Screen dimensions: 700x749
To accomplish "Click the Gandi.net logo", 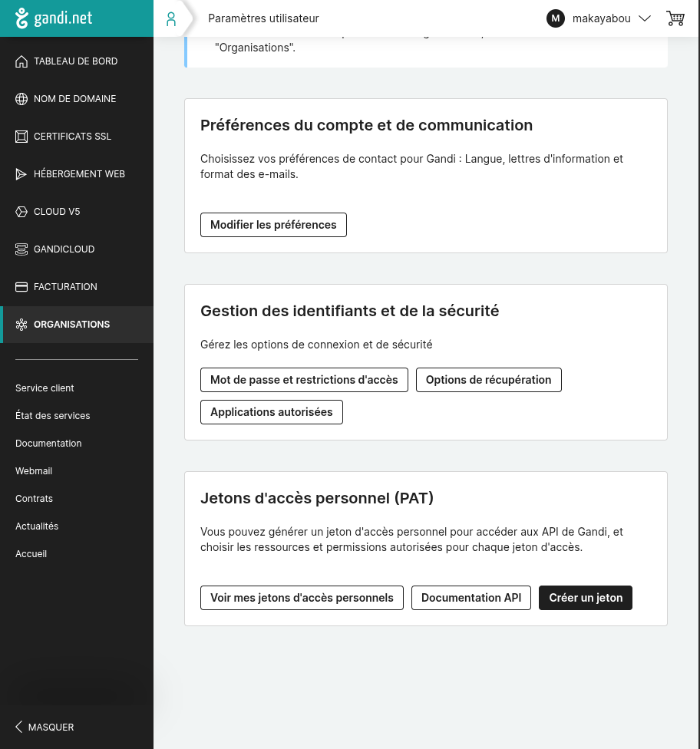I will pos(54,18).
